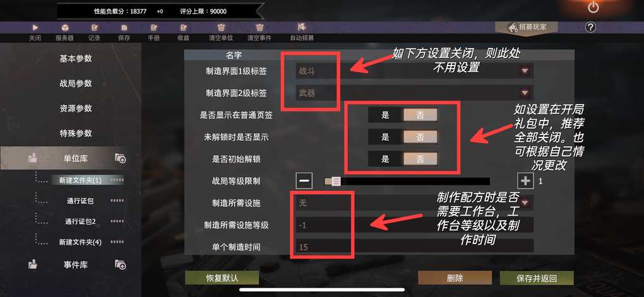The height and width of the screenshot is (297, 644).
Task: Open the 制造界面1级标签 dropdown arrow
Action: (x=525, y=71)
